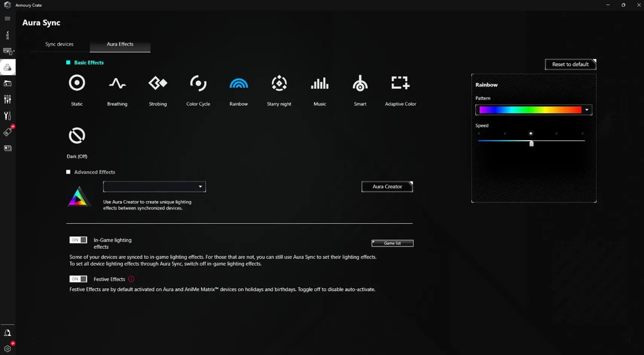This screenshot has width=644, height=355.
Task: Pick the Starry night effect
Action: (279, 84)
